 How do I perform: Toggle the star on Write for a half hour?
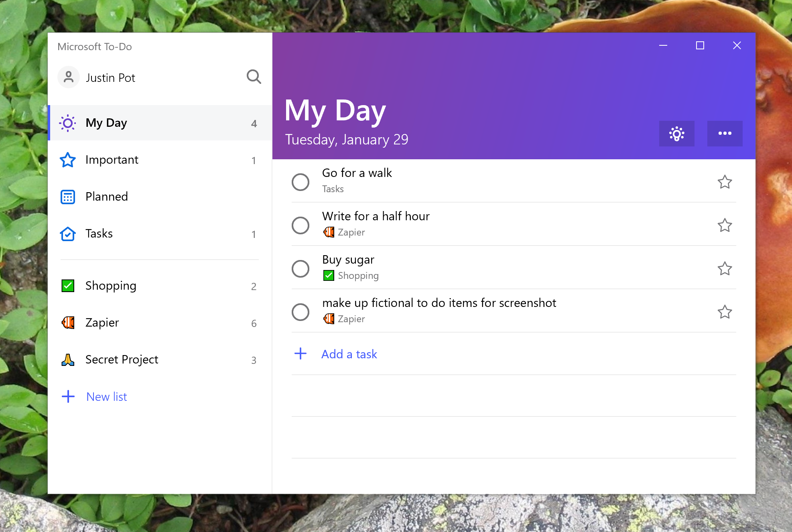pos(725,224)
